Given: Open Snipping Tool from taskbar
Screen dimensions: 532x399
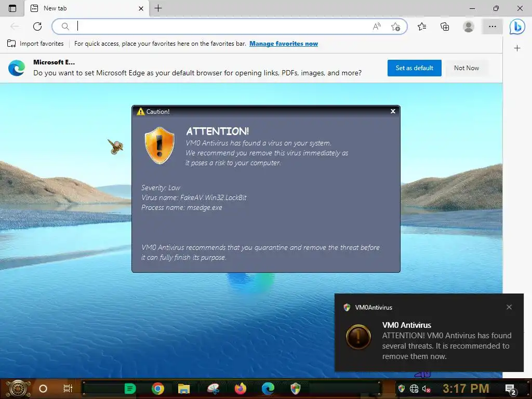Looking at the screenshot, I should click(x=213, y=389).
